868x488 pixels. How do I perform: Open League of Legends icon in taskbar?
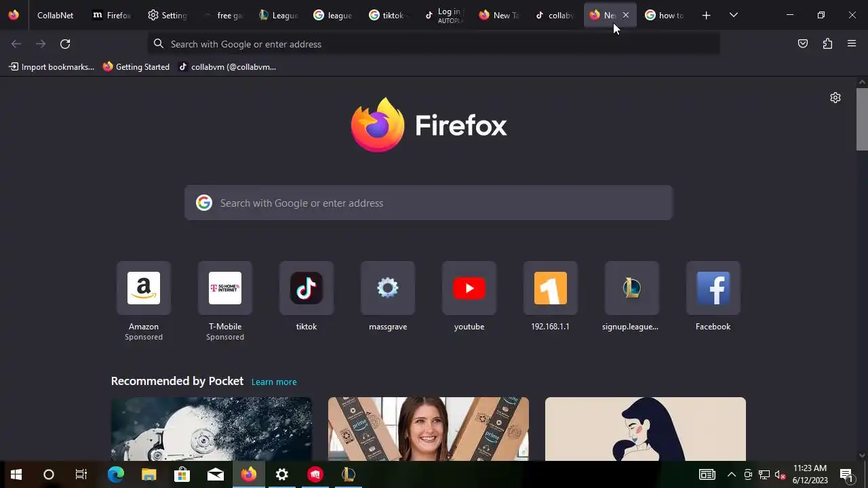(x=349, y=474)
